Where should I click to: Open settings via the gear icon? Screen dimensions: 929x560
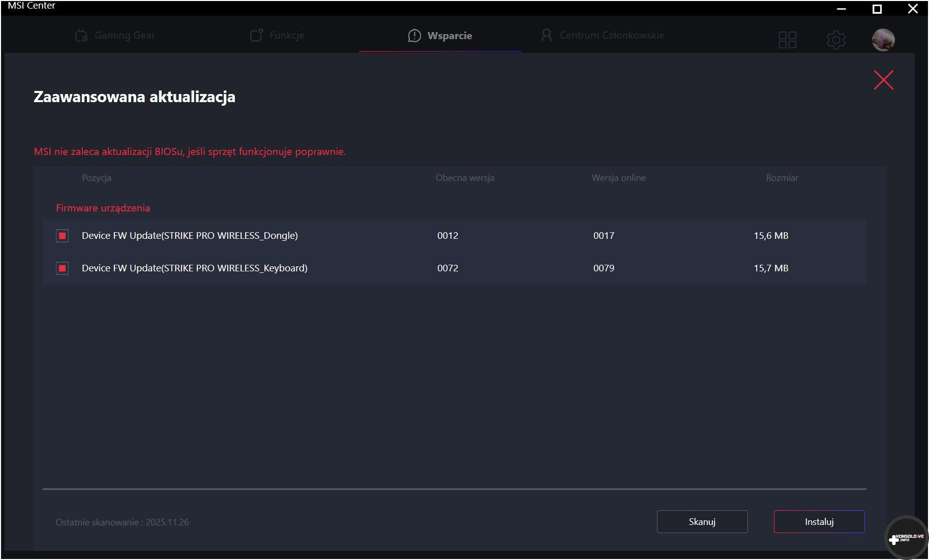coord(836,40)
